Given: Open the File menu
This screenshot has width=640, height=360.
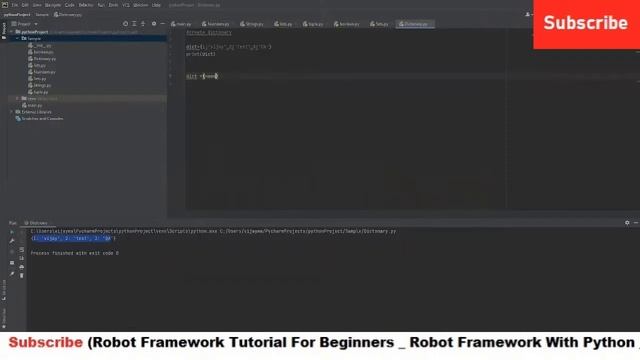Looking at the screenshot, I should coord(15,5).
